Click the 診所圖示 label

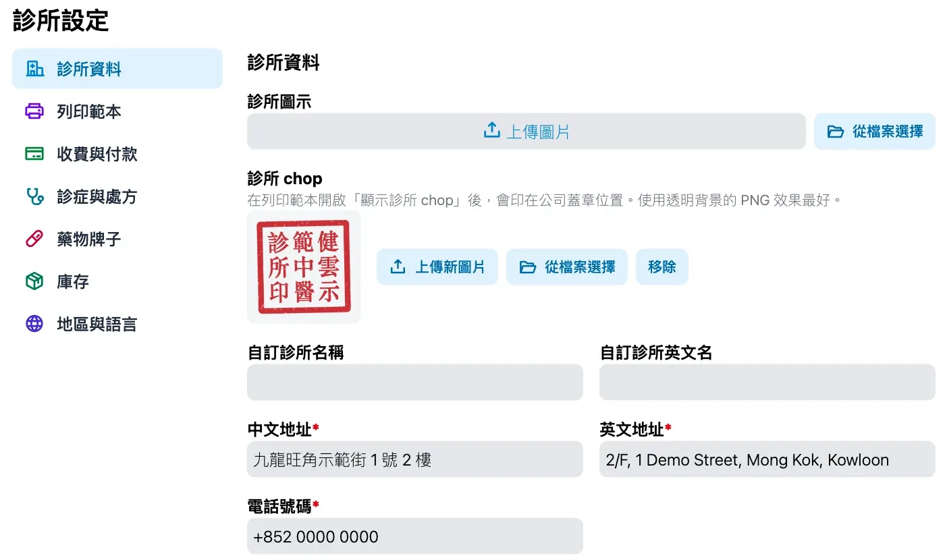pos(279,102)
